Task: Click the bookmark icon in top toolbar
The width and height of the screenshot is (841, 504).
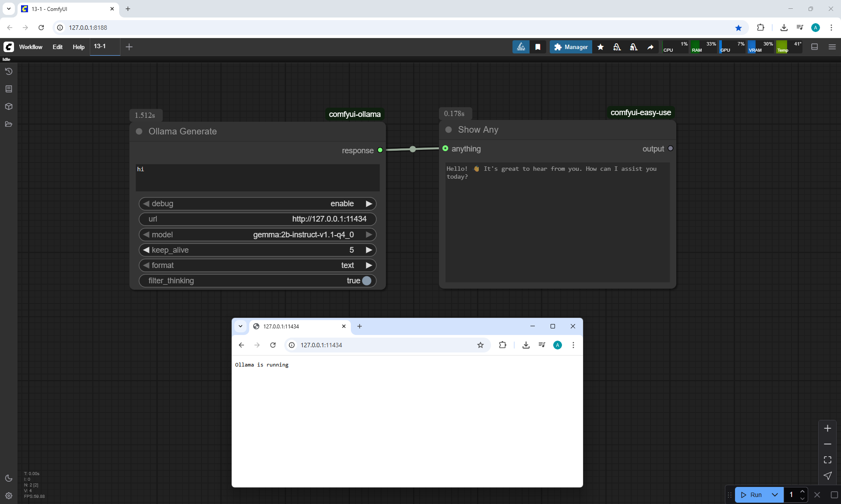Action: point(538,47)
